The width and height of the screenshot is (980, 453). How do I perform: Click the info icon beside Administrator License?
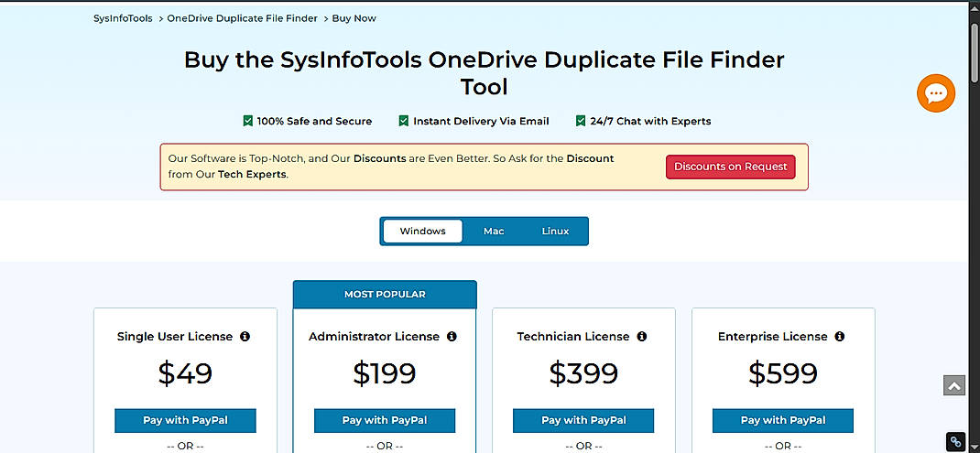click(x=452, y=337)
